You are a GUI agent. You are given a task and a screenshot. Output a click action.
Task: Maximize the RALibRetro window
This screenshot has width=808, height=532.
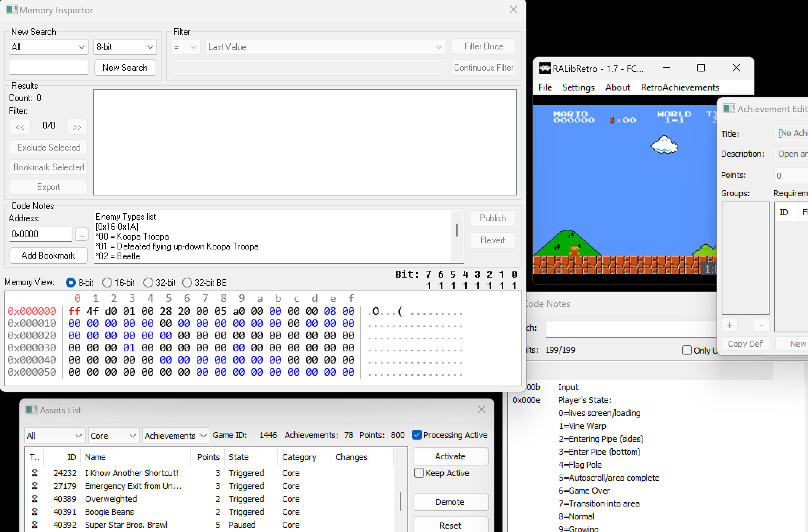click(701, 68)
